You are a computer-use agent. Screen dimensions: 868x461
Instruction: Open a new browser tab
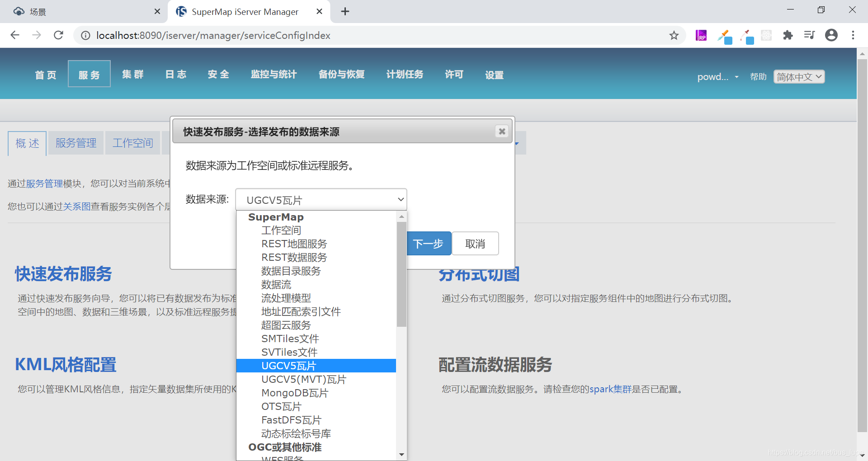pos(345,11)
